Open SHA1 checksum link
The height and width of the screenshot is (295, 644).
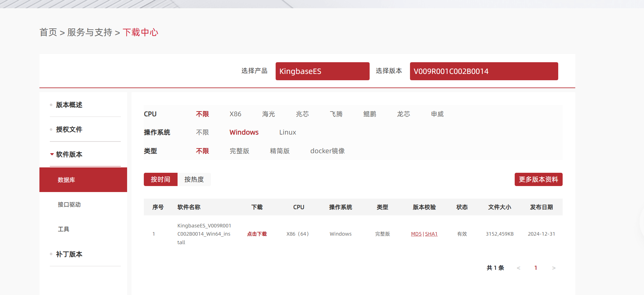[x=431, y=234]
